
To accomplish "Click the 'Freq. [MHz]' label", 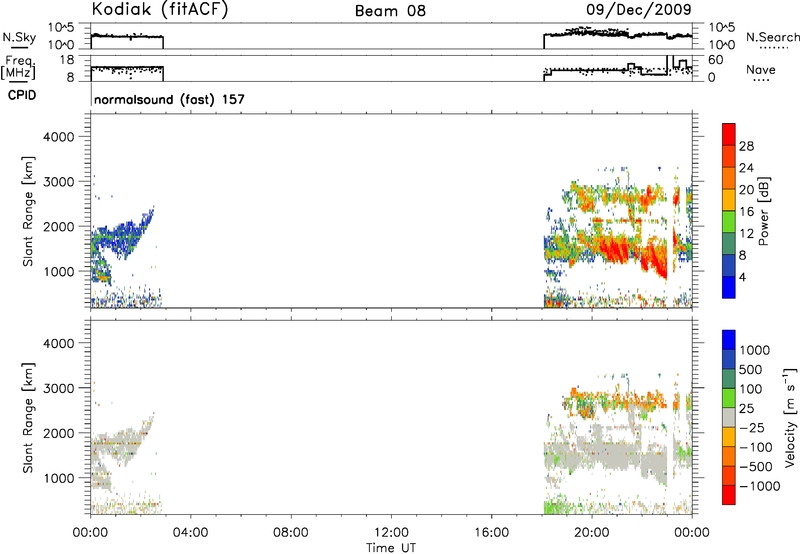I will (20, 67).
